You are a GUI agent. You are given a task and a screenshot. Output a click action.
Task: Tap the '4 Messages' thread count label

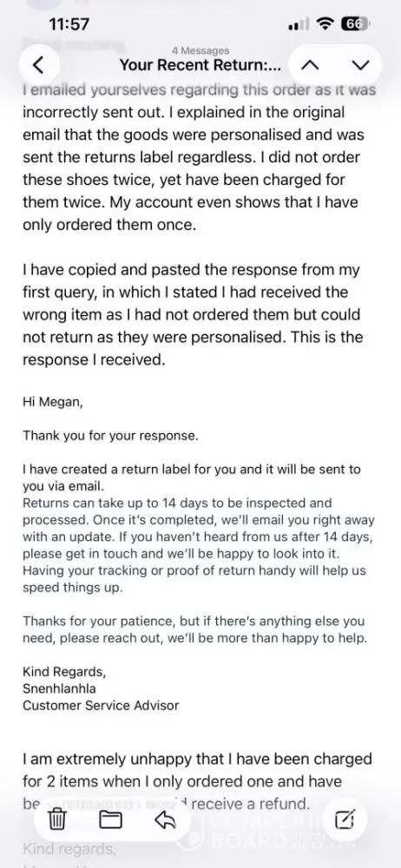[x=200, y=50]
